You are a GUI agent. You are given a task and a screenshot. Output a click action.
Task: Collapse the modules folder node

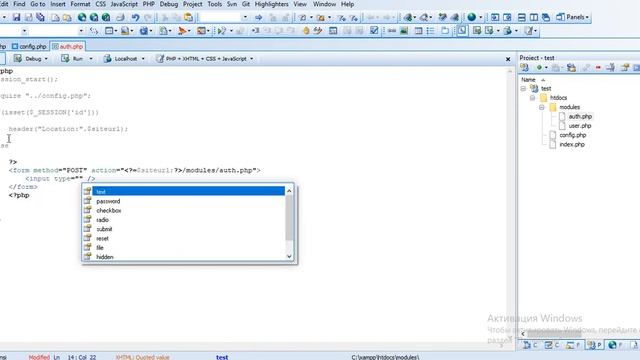542,107
